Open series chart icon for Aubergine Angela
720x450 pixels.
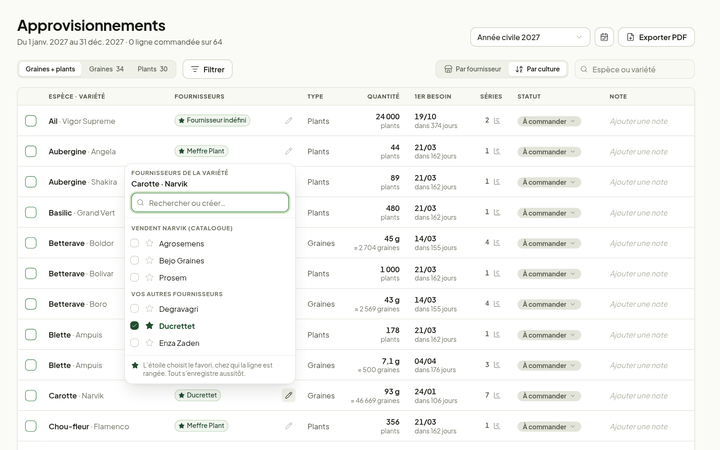pyautogui.click(x=496, y=151)
